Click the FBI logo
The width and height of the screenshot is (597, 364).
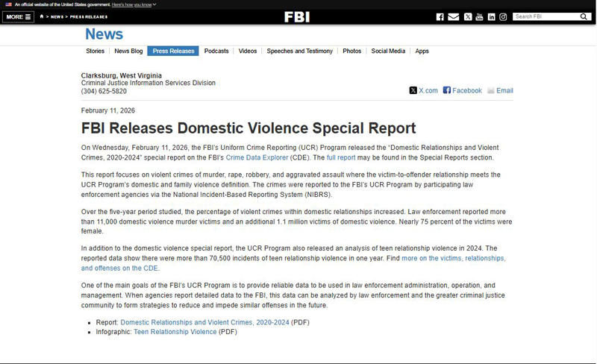[x=297, y=16]
